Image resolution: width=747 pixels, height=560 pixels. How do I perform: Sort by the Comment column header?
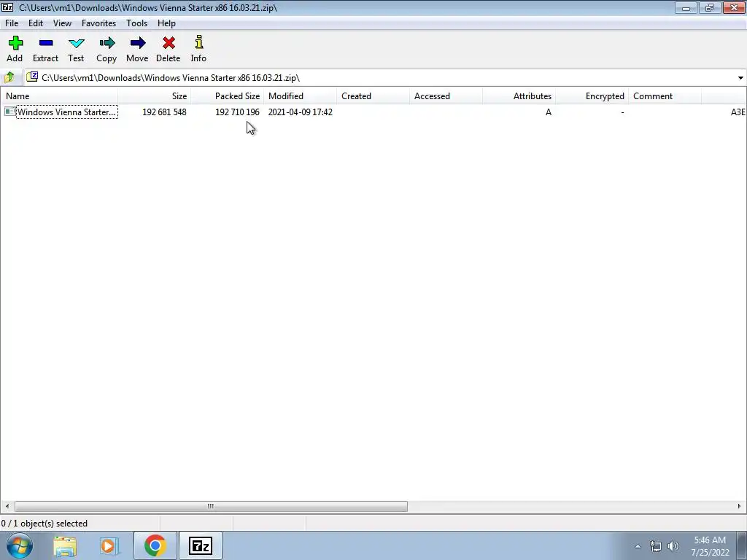[665, 96]
